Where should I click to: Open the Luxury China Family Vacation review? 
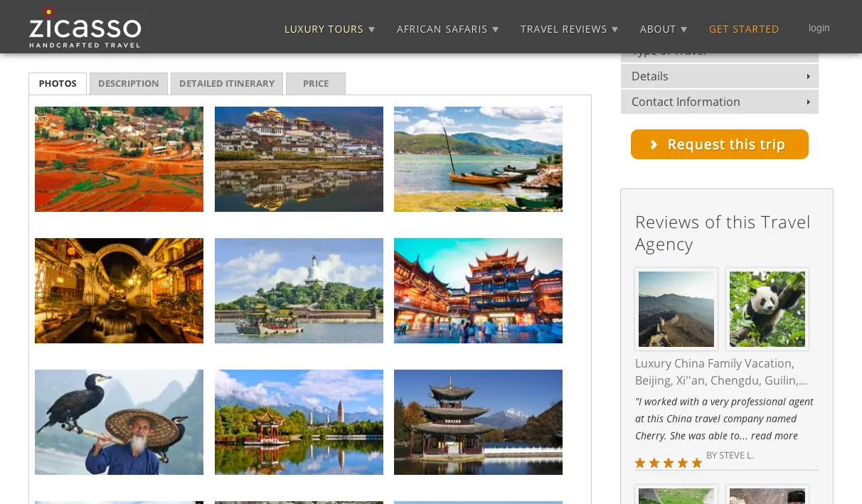click(x=721, y=372)
